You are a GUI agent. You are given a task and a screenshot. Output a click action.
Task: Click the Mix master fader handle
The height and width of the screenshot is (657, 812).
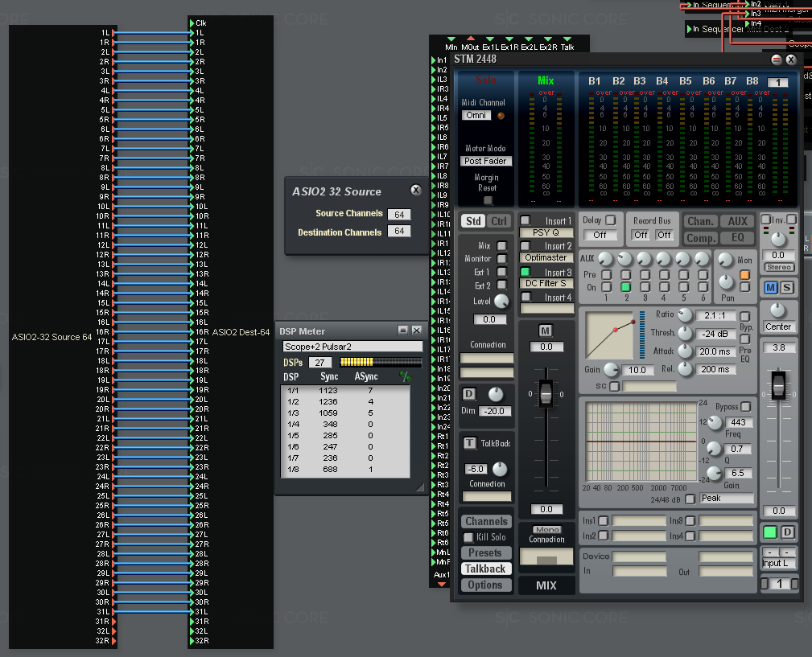point(546,394)
